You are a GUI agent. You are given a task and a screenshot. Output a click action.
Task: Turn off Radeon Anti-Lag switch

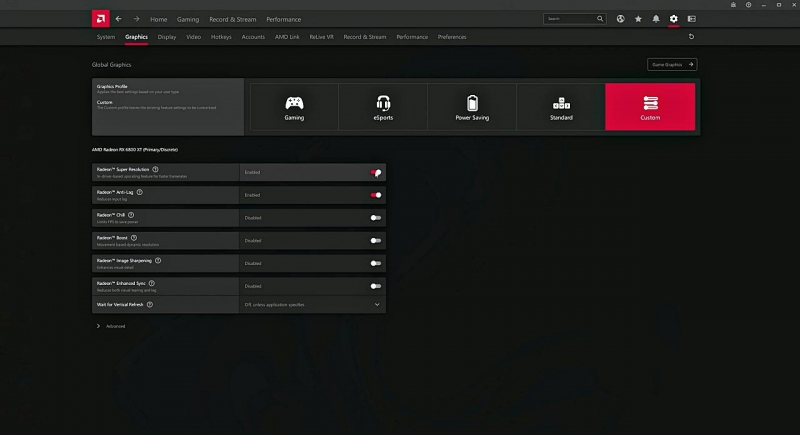point(375,195)
